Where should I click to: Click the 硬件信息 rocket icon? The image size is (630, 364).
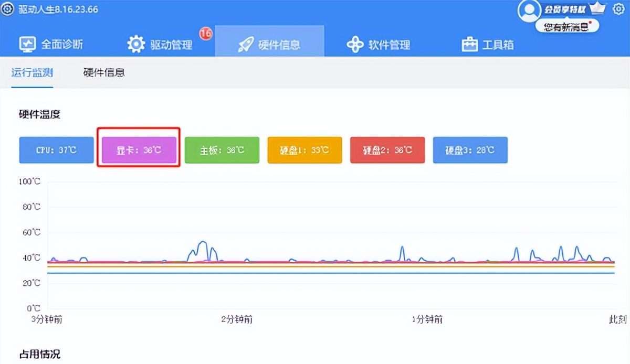245,45
